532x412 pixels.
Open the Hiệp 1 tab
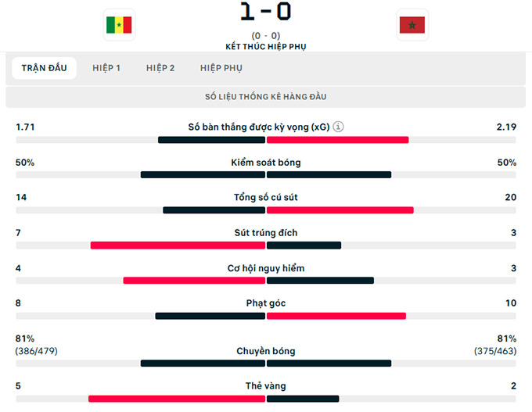pyautogui.click(x=106, y=68)
